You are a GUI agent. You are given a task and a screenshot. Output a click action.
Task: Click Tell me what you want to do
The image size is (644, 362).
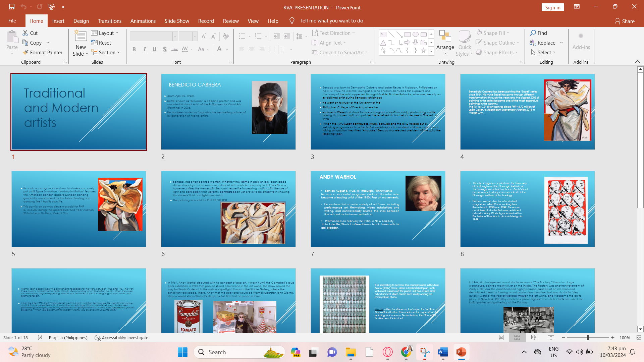(331, 21)
